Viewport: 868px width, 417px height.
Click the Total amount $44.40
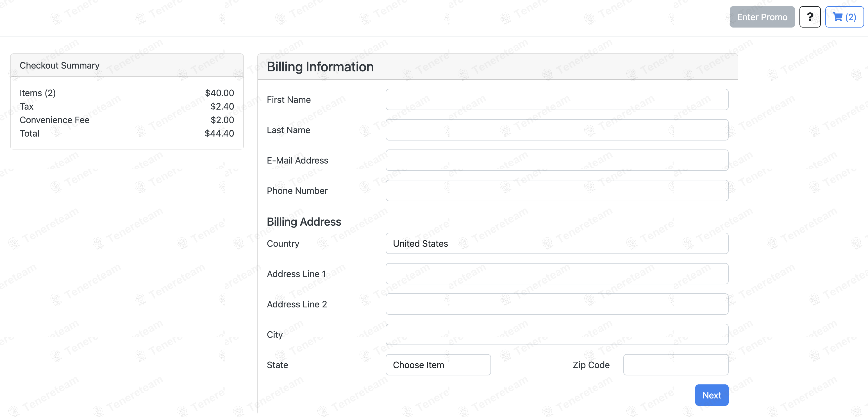tap(219, 133)
